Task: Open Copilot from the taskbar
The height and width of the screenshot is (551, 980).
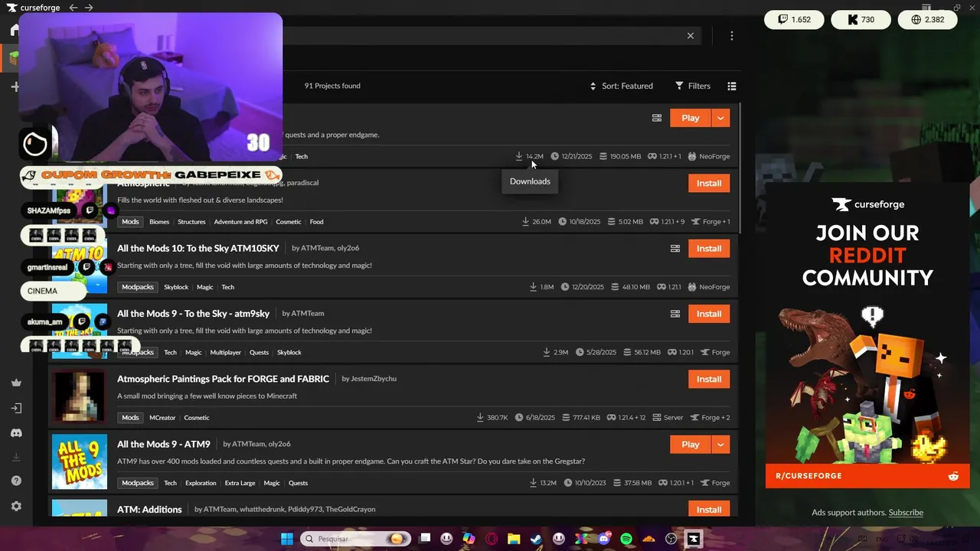Action: (x=468, y=539)
